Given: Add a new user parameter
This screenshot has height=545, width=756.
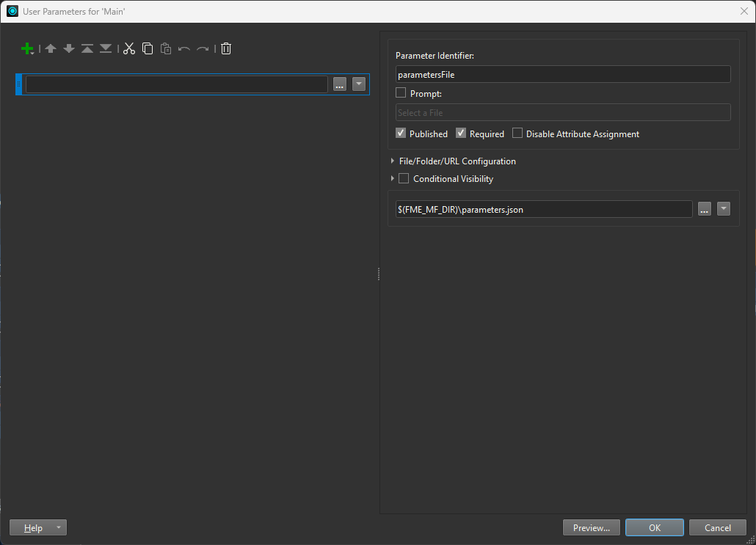Looking at the screenshot, I should pos(27,48).
